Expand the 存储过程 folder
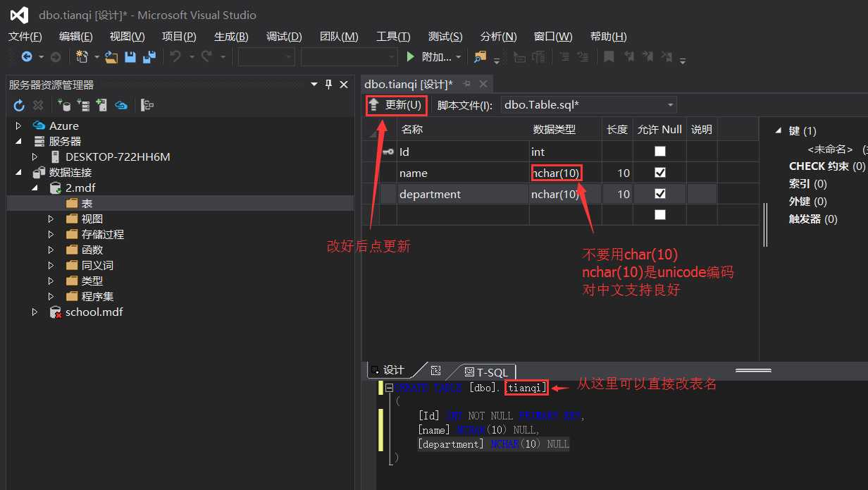The width and height of the screenshot is (868, 490). [51, 235]
